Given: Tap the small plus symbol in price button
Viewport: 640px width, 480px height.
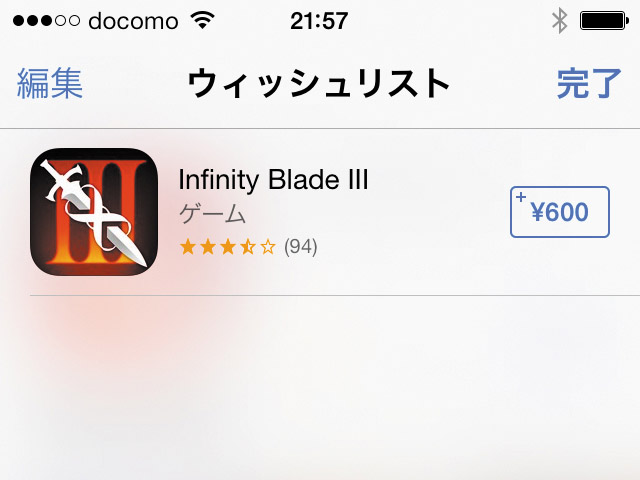Looking at the screenshot, I should [x=521, y=197].
